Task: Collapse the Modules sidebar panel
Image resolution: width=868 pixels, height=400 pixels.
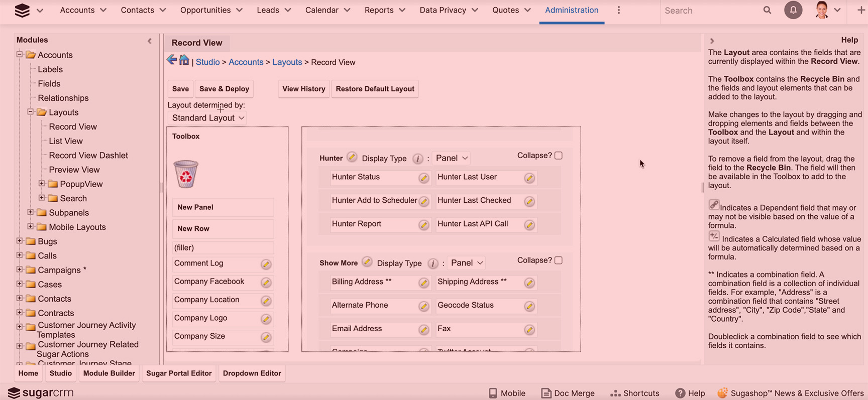Action: point(149,41)
